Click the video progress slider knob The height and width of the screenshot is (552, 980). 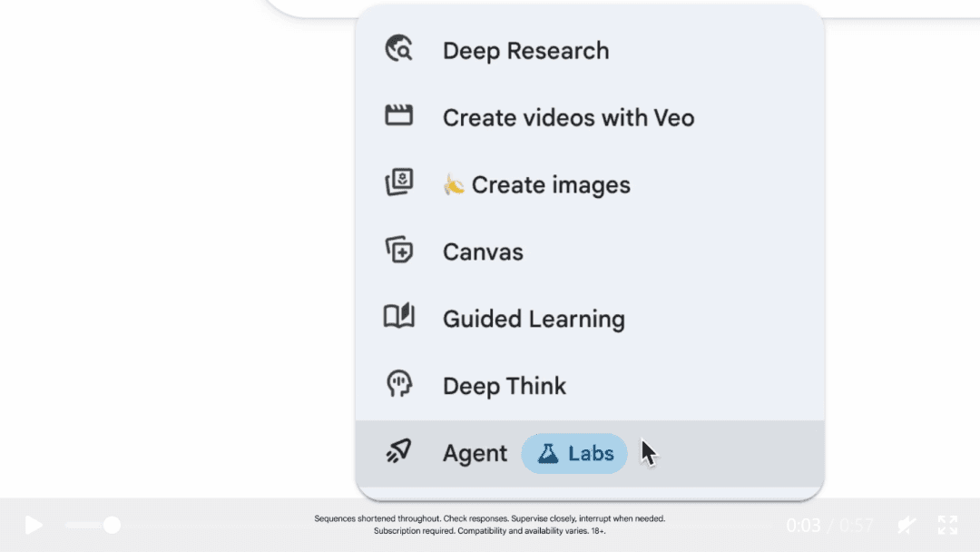[112, 525]
